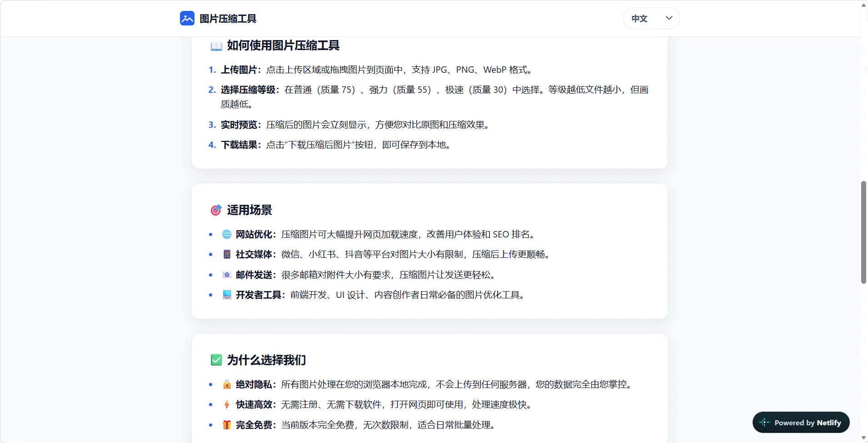Click the scrollbar down arrow
868x443 pixels.
click(863, 438)
